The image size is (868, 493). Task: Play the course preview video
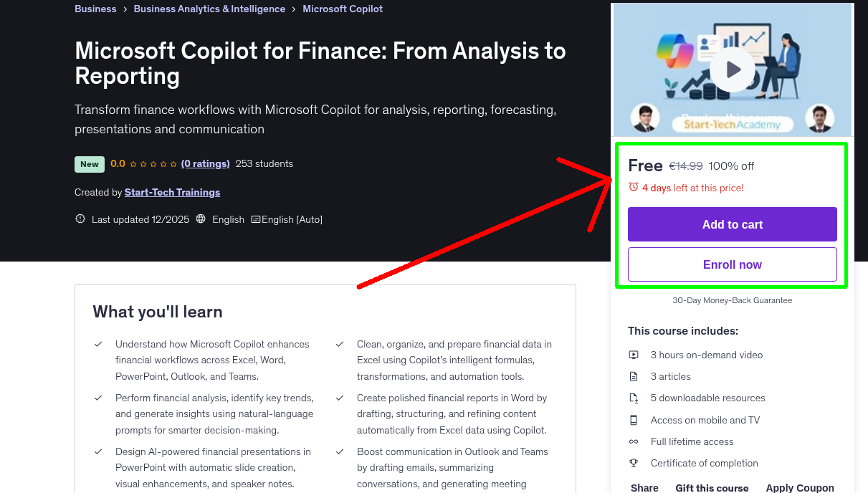coord(732,69)
